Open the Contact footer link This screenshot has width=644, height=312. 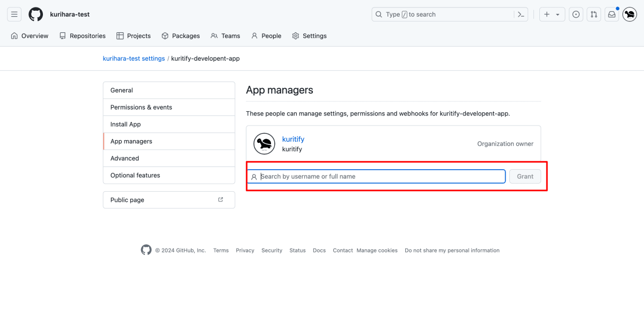pos(342,250)
